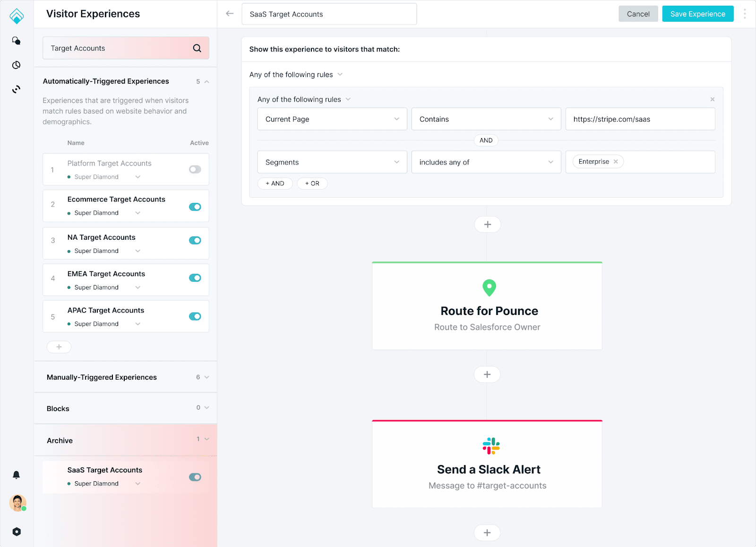Turn off the APAC Target Accounts toggle
The height and width of the screenshot is (547, 756).
pos(195,316)
